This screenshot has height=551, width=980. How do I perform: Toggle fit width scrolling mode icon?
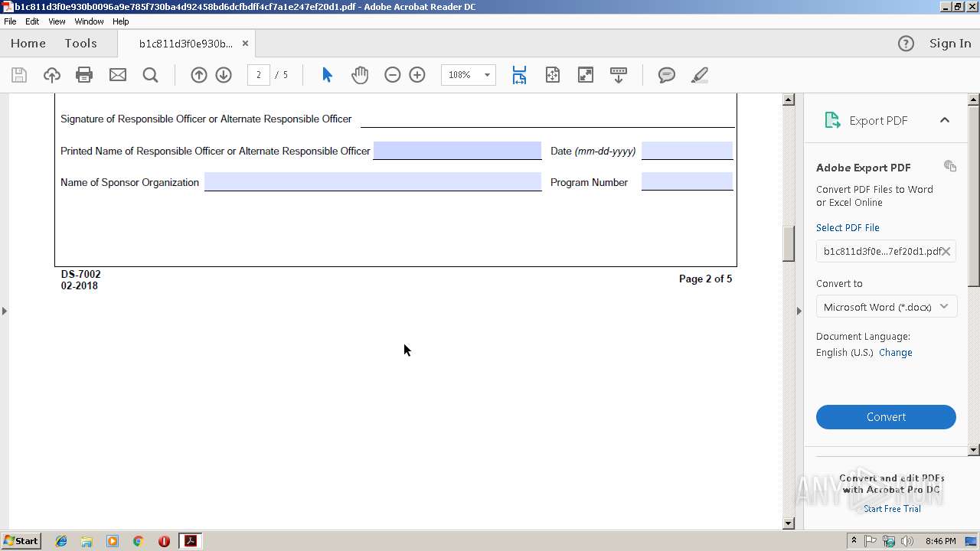point(519,75)
